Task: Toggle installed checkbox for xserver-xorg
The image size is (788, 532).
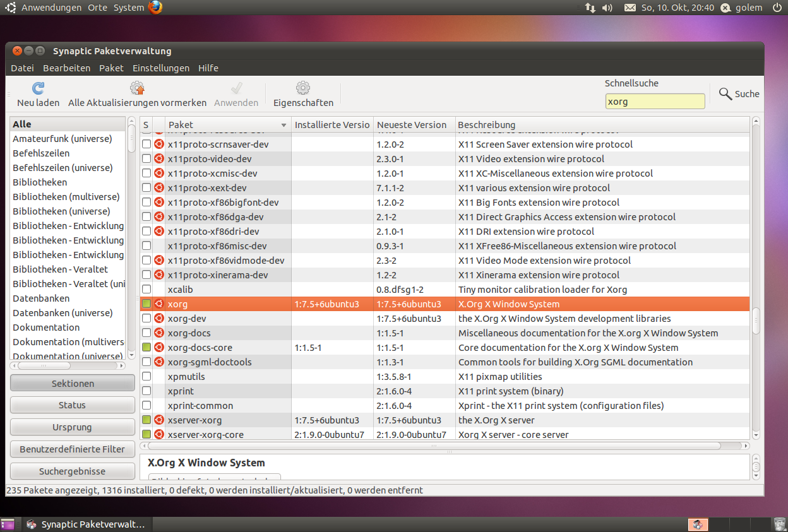Action: tap(146, 420)
